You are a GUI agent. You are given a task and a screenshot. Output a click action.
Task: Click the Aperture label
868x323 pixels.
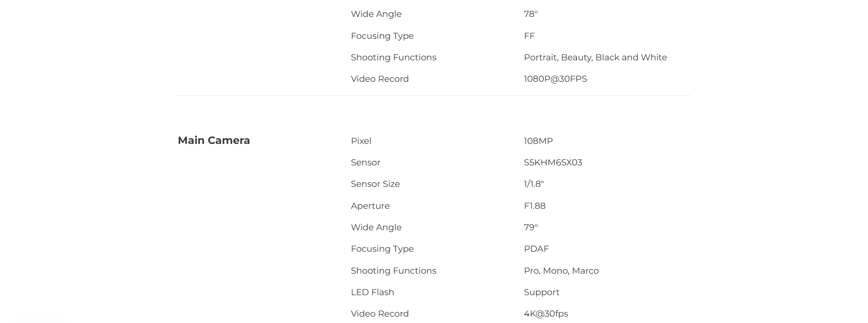coord(370,206)
